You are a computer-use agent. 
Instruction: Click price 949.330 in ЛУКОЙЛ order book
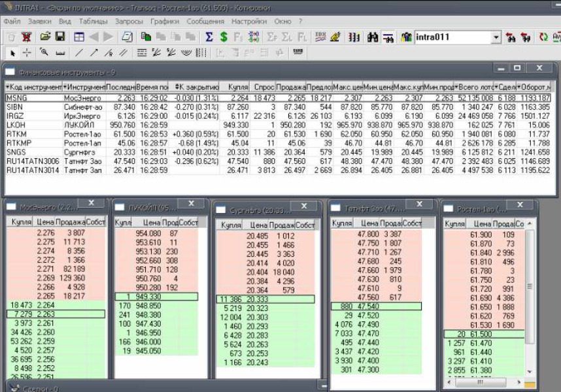click(x=148, y=297)
